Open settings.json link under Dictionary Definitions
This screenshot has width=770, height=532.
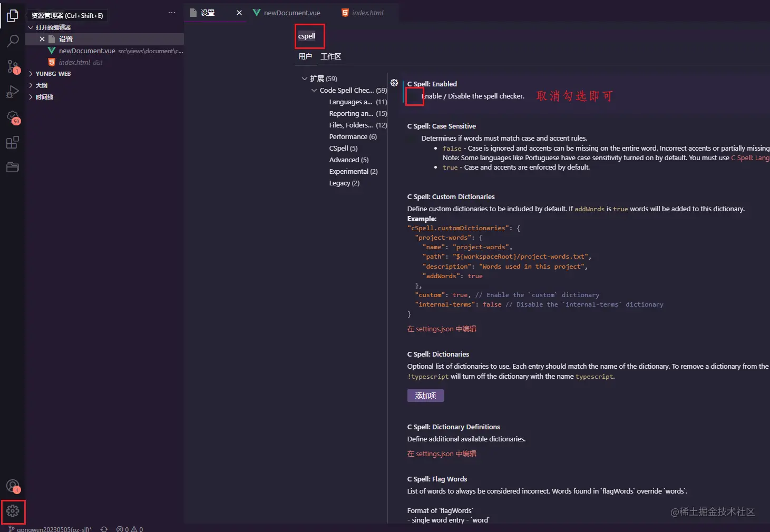click(442, 454)
